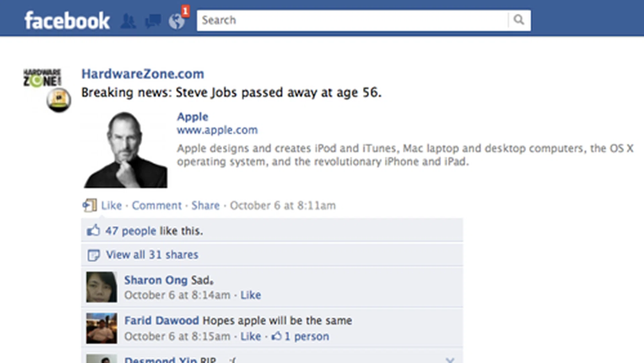
Task: Like the HardwareZone post
Action: click(x=111, y=205)
